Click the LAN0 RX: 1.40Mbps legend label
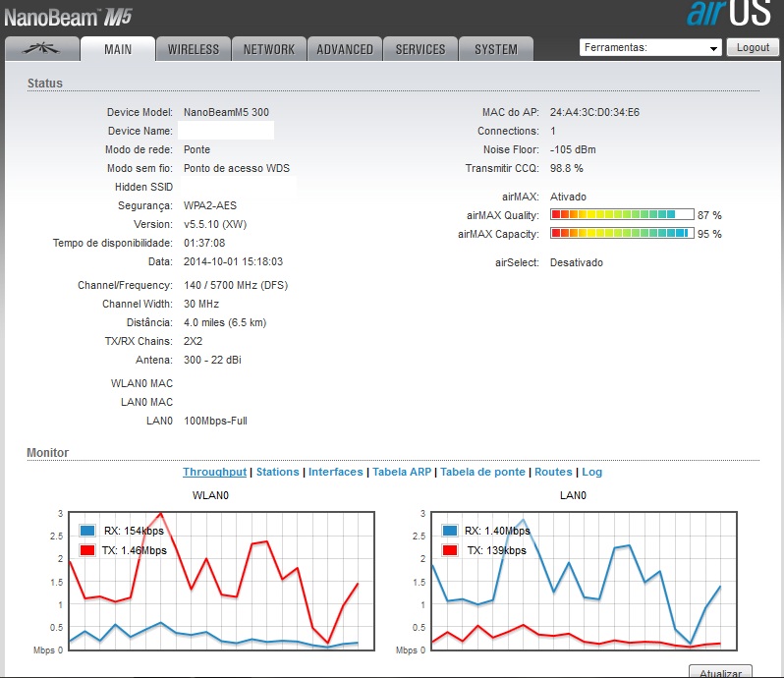This screenshot has width=784, height=678. [x=497, y=531]
